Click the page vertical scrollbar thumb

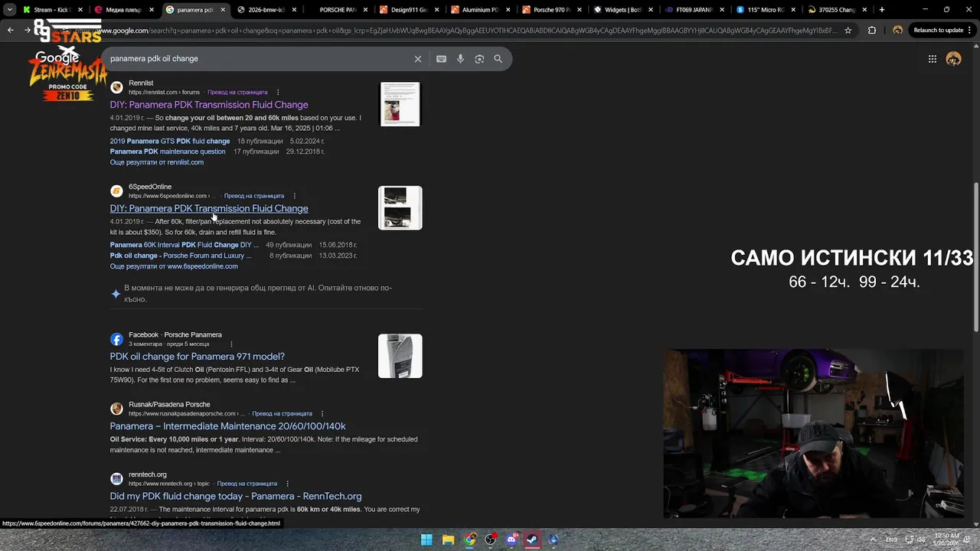pos(976,256)
